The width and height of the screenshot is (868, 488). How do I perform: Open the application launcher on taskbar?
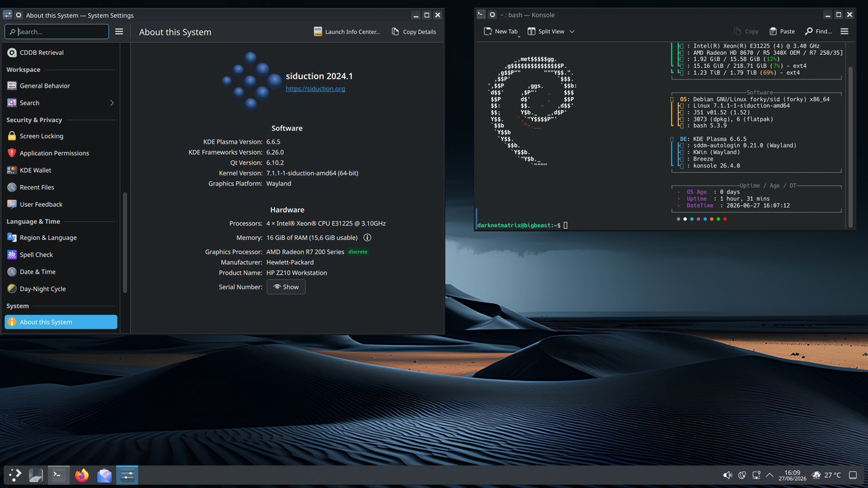[15, 476]
